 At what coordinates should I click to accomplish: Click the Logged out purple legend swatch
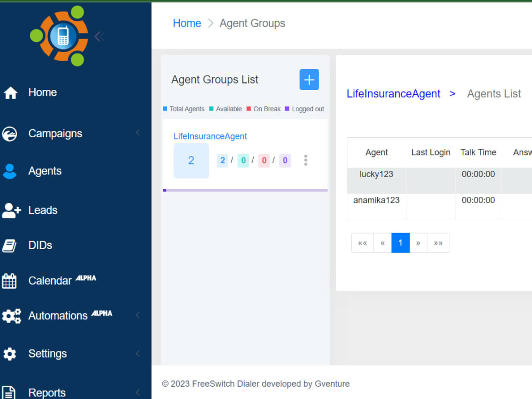(x=287, y=109)
